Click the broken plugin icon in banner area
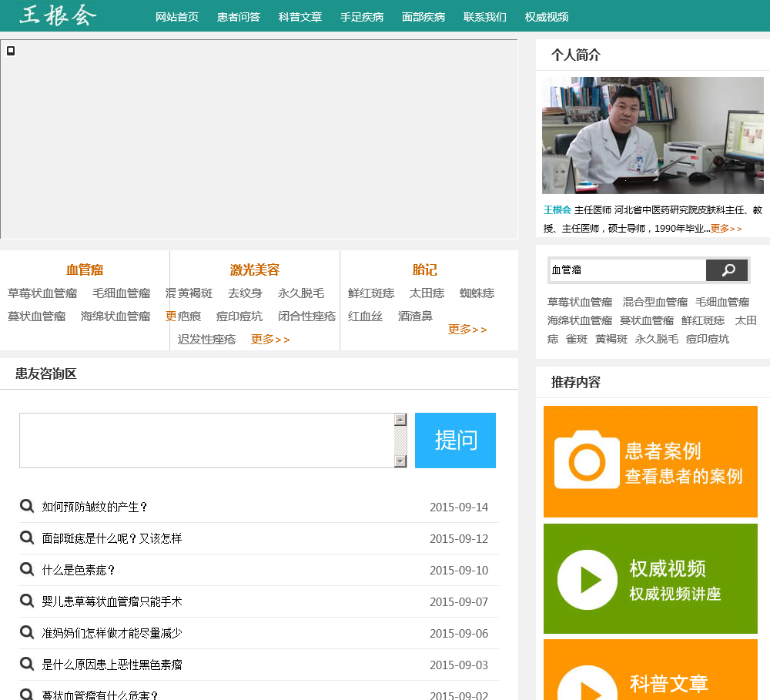770x700 pixels. point(11,51)
